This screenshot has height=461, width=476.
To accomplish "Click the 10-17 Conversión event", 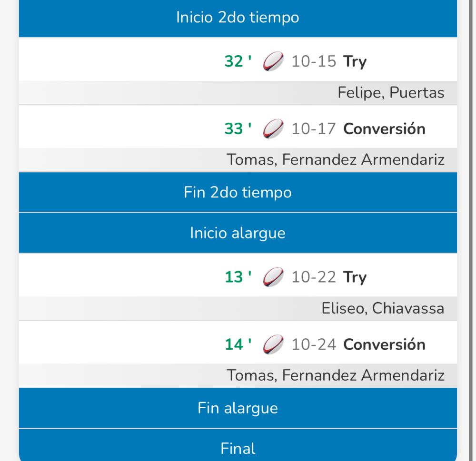I will pyautogui.click(x=358, y=129).
